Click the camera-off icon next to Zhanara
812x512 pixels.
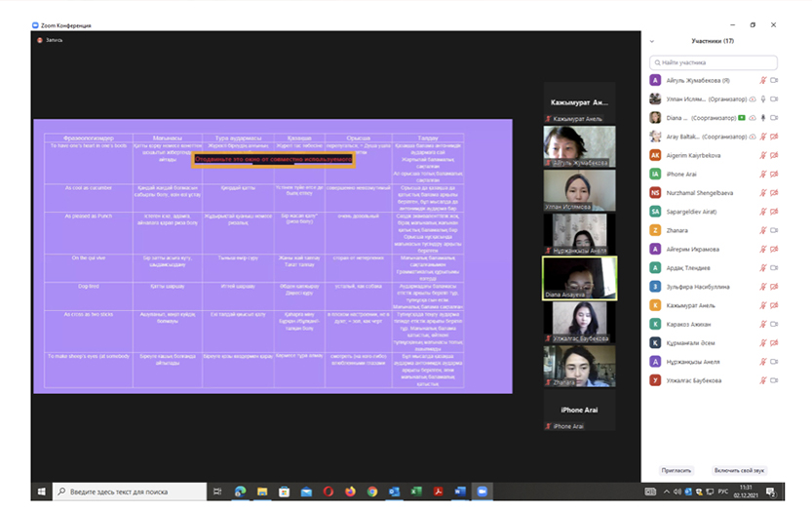coord(774,230)
